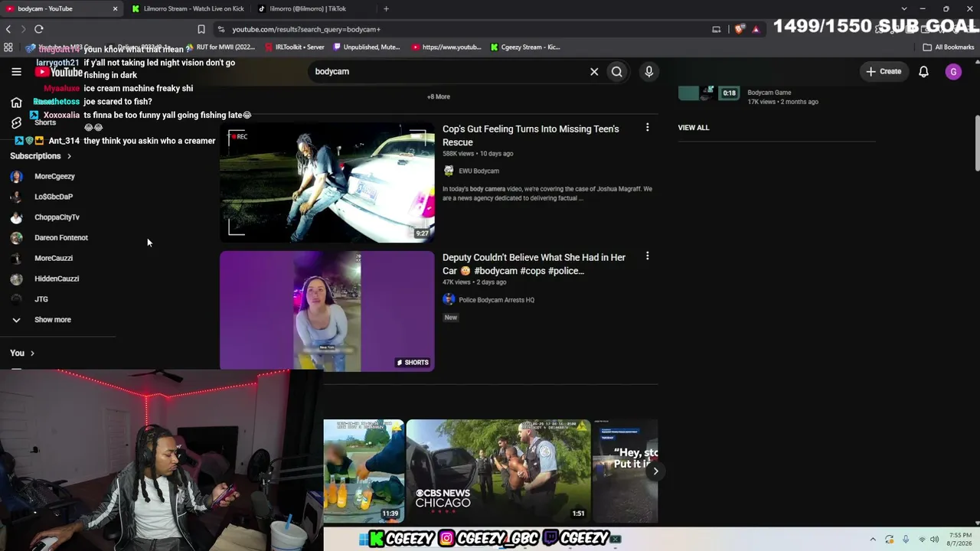Open a new browser tab
The width and height of the screenshot is (980, 551).
point(386,8)
